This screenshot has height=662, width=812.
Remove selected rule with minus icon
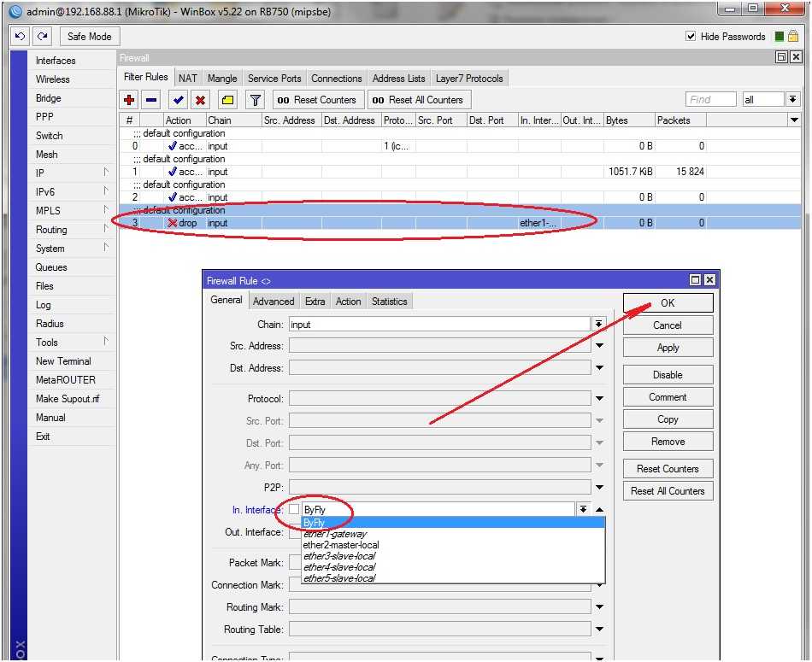click(151, 100)
